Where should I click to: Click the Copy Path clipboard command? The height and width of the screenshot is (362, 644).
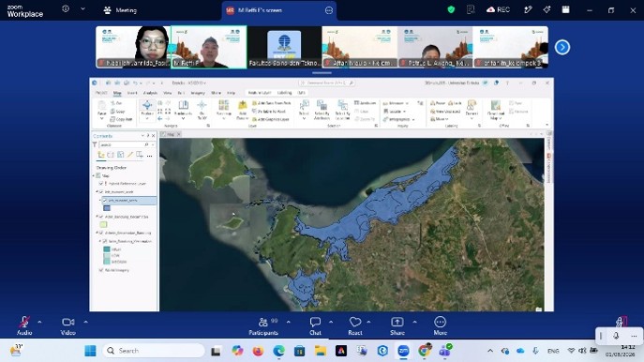(x=121, y=119)
